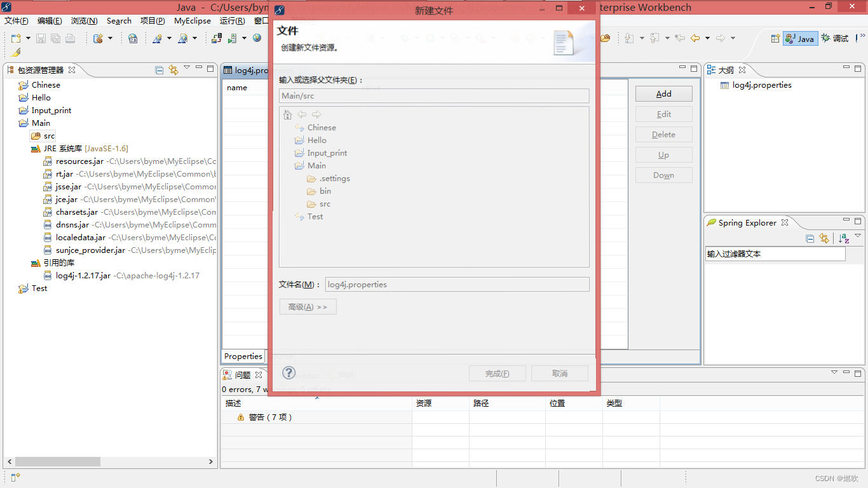Open dropdown arrow beside the New icon
The width and height of the screenshot is (868, 488).
28,39
